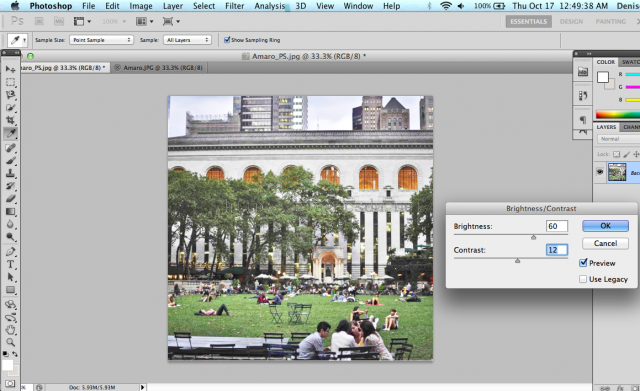The height and width of the screenshot is (391, 640).
Task: Open the File menu
Action: pos(89,6)
